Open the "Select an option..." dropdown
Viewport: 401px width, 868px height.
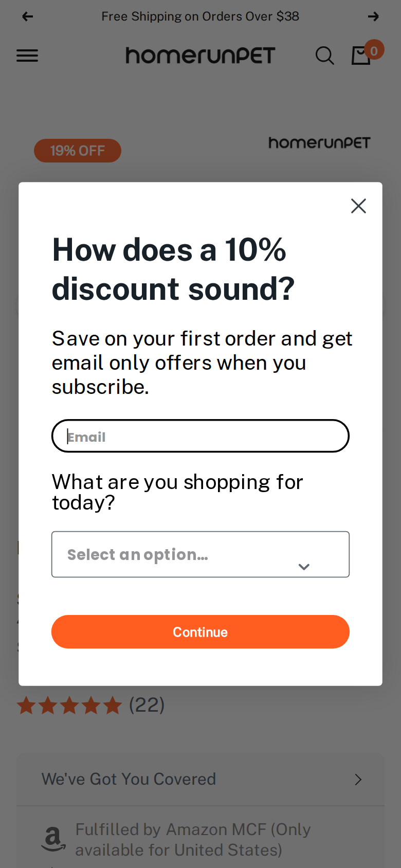tap(200, 554)
